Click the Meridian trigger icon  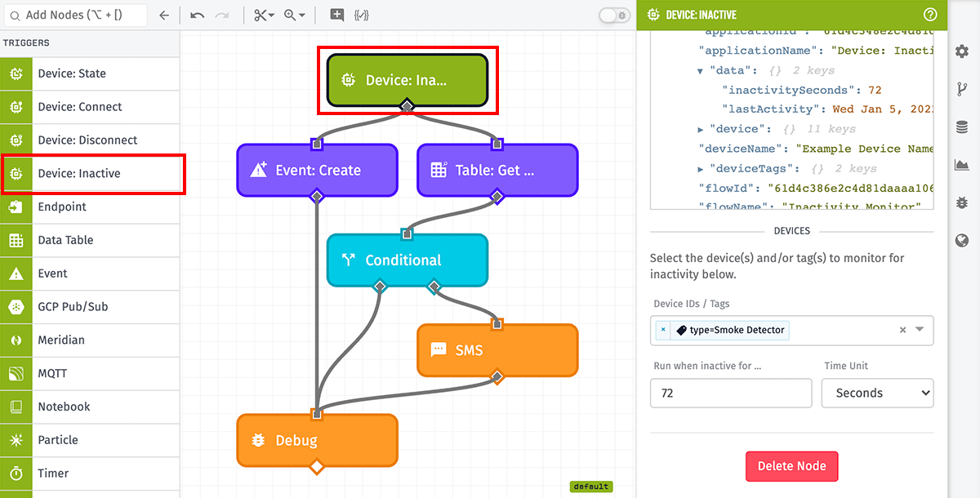[16, 340]
